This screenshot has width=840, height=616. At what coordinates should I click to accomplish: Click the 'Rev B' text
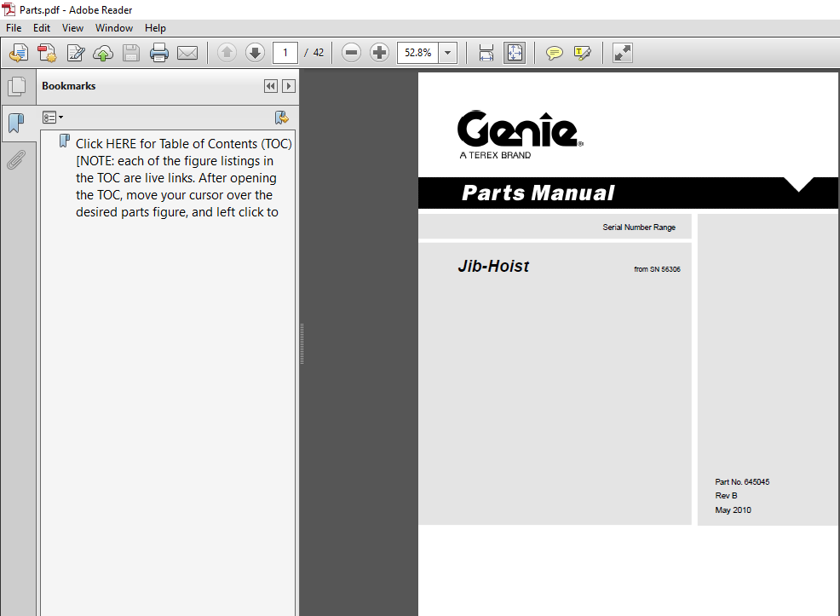726,496
